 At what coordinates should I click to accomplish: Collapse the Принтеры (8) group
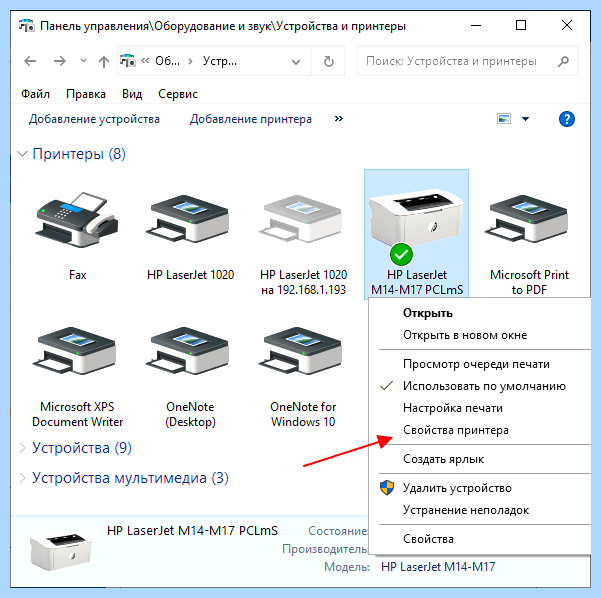tap(23, 154)
